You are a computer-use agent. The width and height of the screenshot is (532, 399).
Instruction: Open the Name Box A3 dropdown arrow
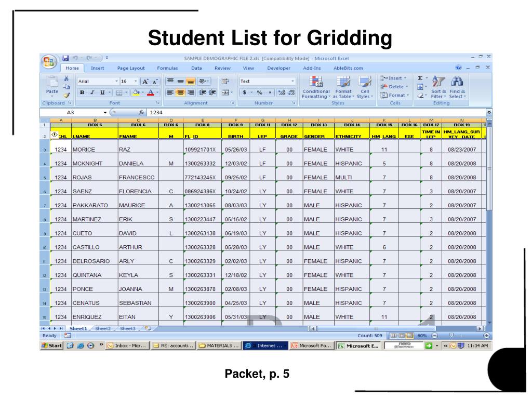tap(105, 112)
